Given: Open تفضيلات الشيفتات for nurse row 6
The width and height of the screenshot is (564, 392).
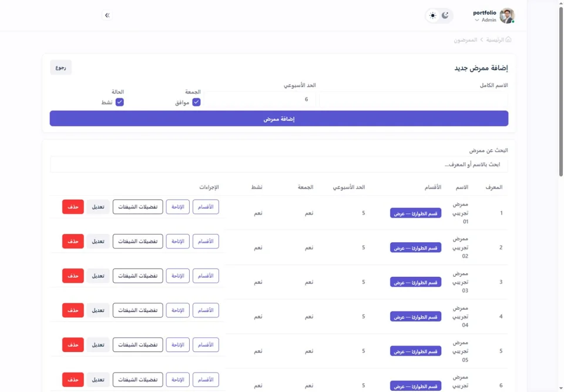Looking at the screenshot, I should [137, 380].
